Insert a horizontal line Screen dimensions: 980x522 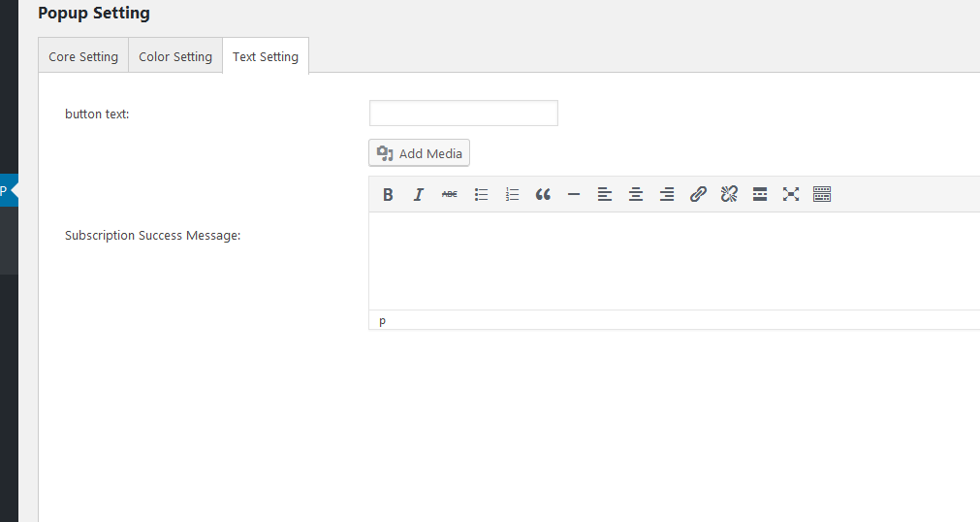(x=574, y=195)
